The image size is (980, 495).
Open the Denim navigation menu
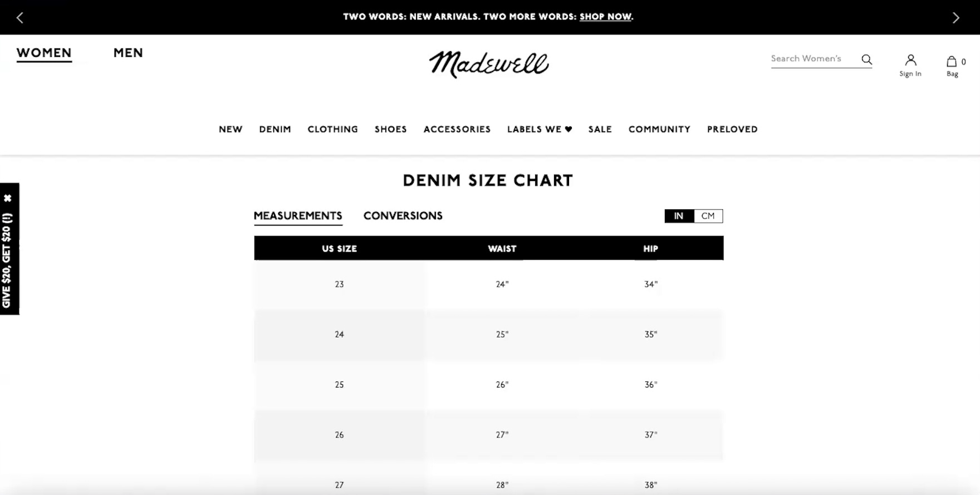coord(275,129)
